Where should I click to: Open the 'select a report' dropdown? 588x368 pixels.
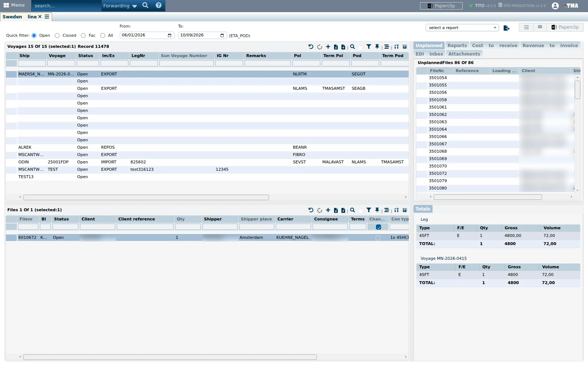click(462, 28)
